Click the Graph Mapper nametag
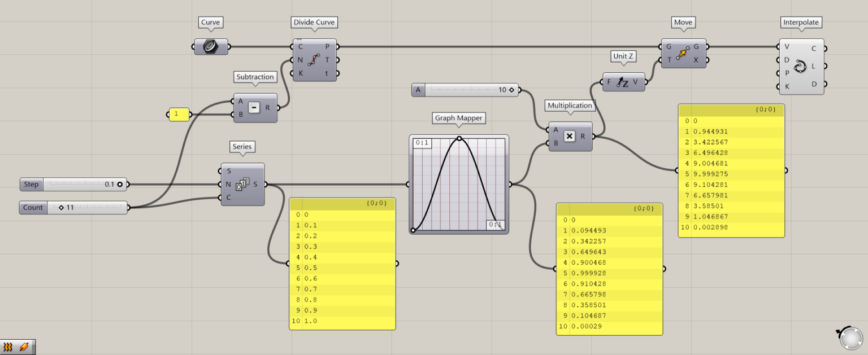868x355 pixels. point(458,118)
